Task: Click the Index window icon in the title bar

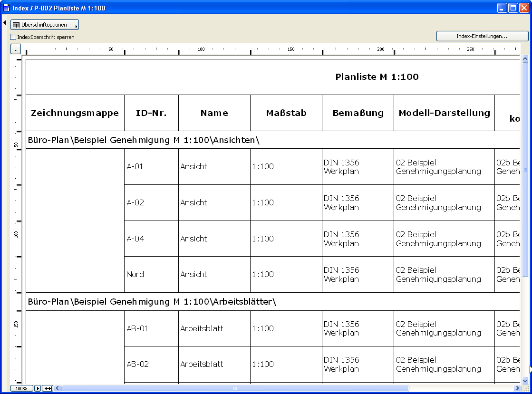Action: [x=7, y=8]
